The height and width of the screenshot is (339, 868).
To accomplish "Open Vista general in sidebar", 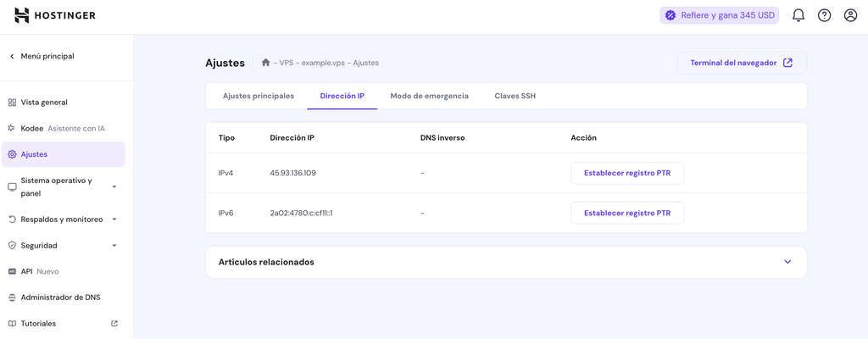I will 44,103.
